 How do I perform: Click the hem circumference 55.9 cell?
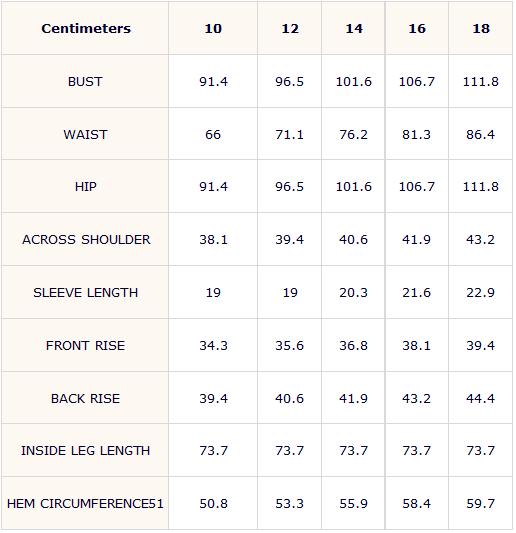(x=354, y=504)
